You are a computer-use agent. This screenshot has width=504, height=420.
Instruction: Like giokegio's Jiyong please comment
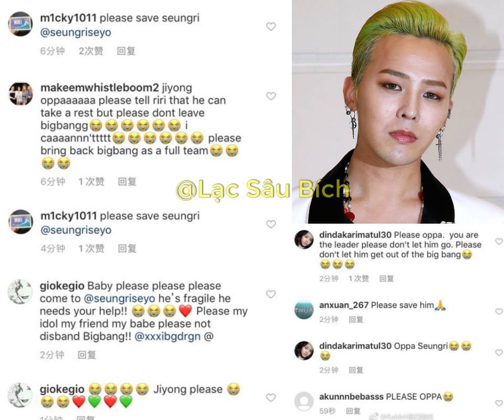click(271, 397)
